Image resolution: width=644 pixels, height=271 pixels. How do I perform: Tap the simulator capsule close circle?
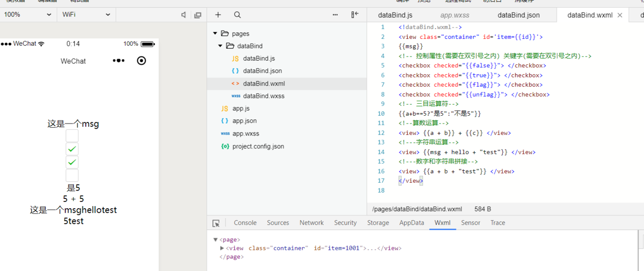click(141, 61)
